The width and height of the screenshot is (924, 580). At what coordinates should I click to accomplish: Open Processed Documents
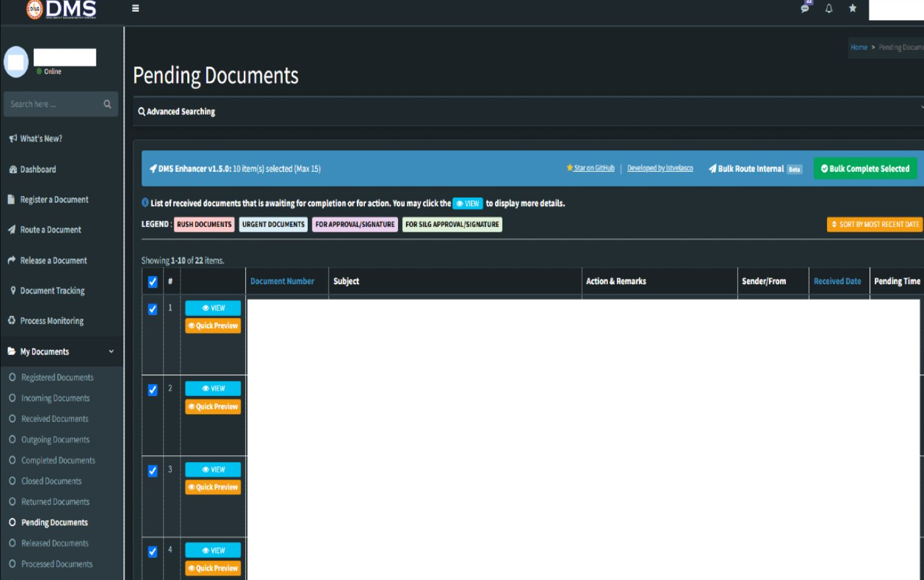(x=57, y=565)
